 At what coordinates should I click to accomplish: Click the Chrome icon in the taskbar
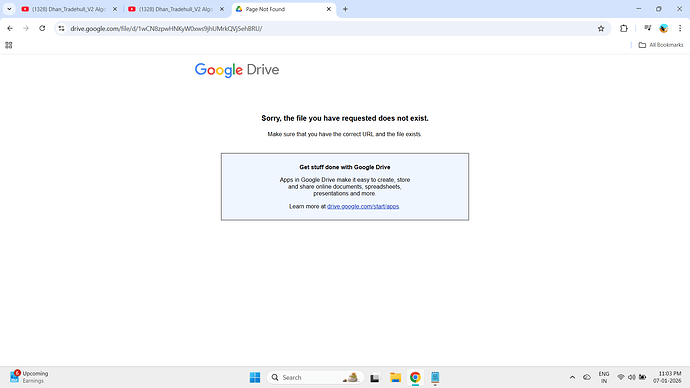click(415, 377)
